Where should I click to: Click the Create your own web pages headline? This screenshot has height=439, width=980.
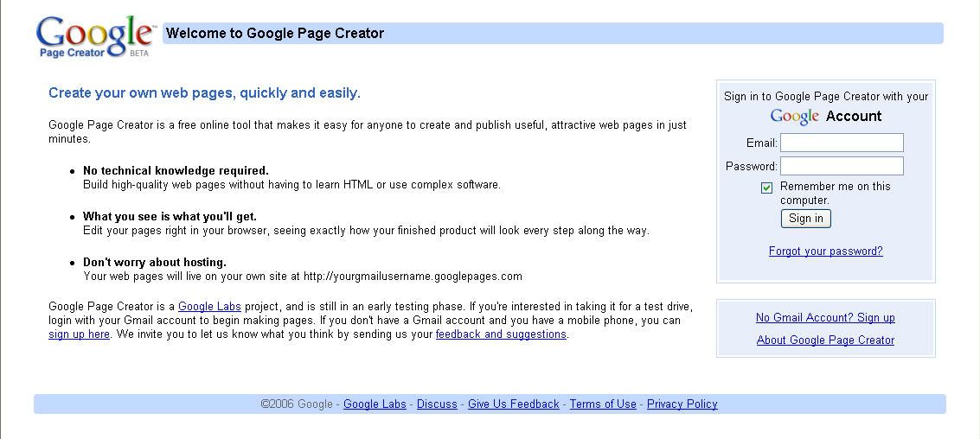204,93
